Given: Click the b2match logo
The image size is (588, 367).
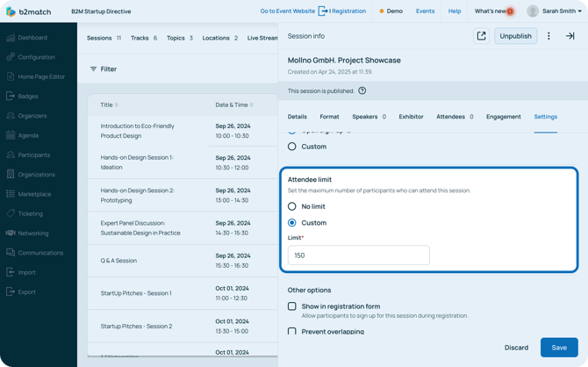Looking at the screenshot, I should pyautogui.click(x=28, y=11).
